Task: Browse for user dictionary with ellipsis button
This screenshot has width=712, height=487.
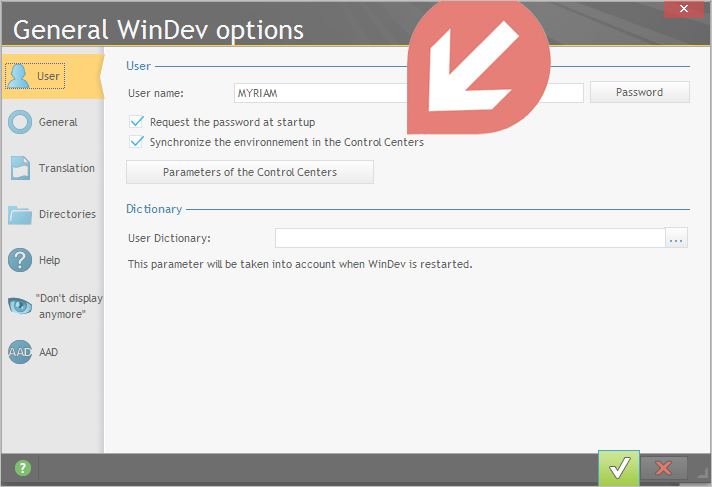Action: pos(676,238)
